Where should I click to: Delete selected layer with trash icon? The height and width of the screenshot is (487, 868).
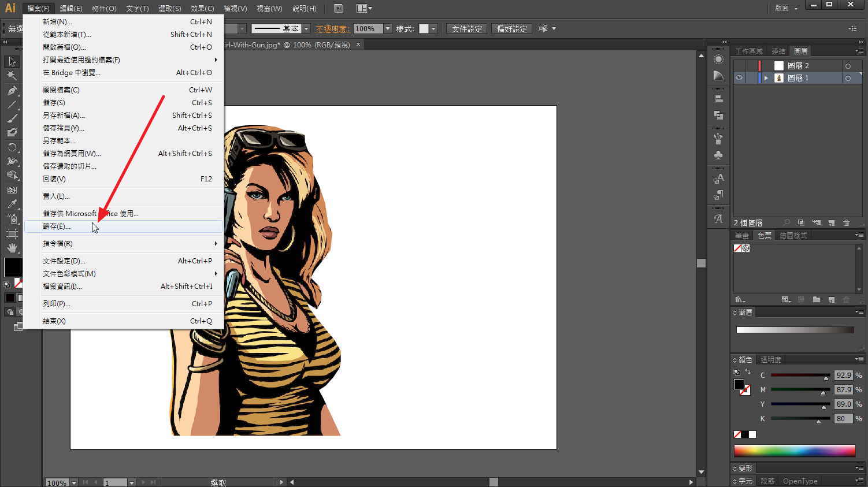[x=846, y=223]
